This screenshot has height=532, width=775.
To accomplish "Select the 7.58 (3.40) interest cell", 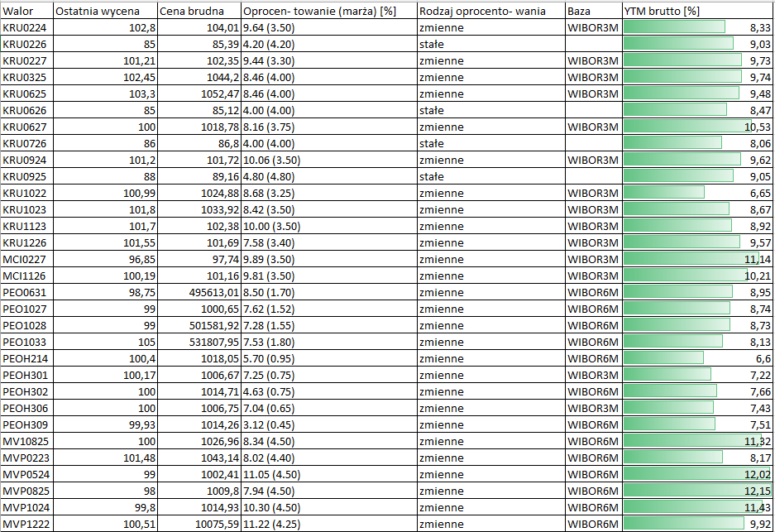I will pos(329,242).
